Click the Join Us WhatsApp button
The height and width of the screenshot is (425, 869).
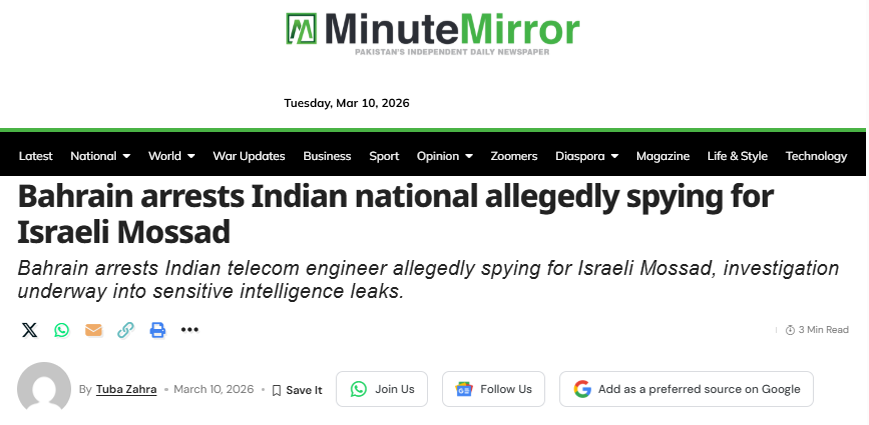[x=382, y=389]
